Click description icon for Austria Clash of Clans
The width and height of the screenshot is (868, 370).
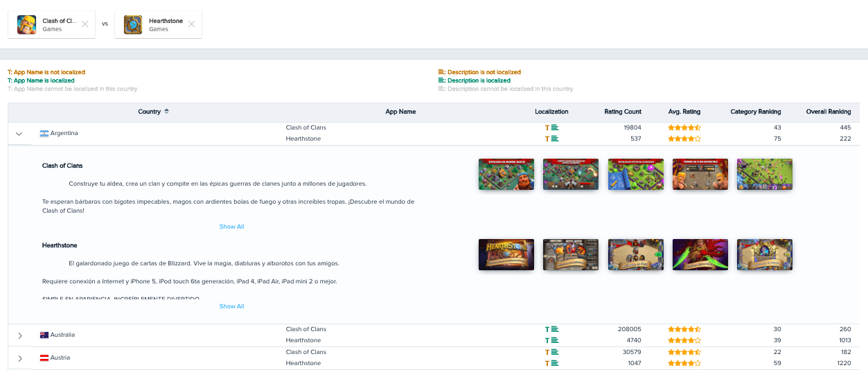click(x=555, y=352)
